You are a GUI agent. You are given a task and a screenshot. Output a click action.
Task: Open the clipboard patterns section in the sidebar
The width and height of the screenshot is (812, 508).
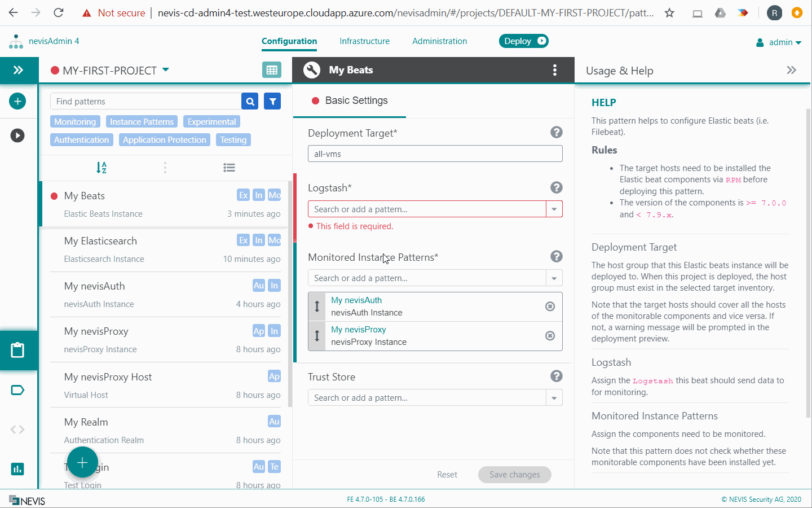click(x=18, y=350)
